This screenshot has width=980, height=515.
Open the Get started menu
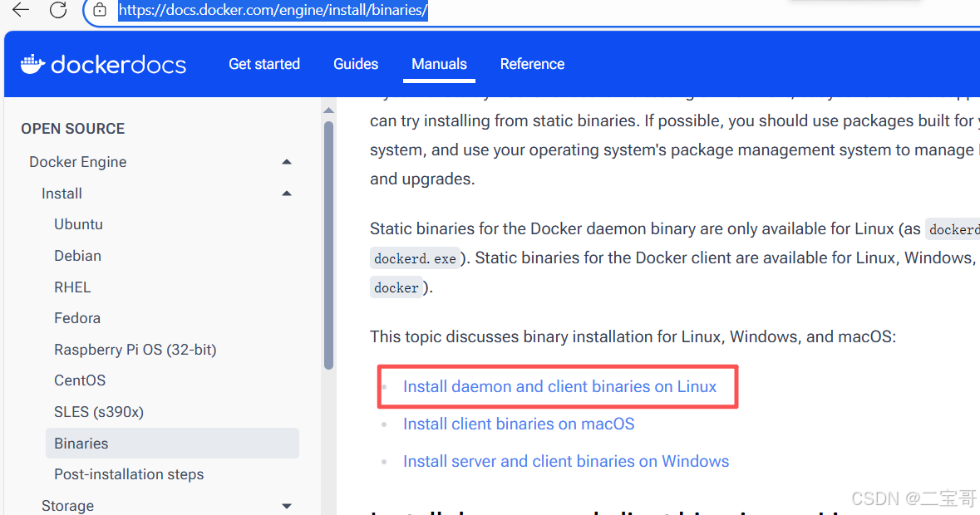pos(264,64)
